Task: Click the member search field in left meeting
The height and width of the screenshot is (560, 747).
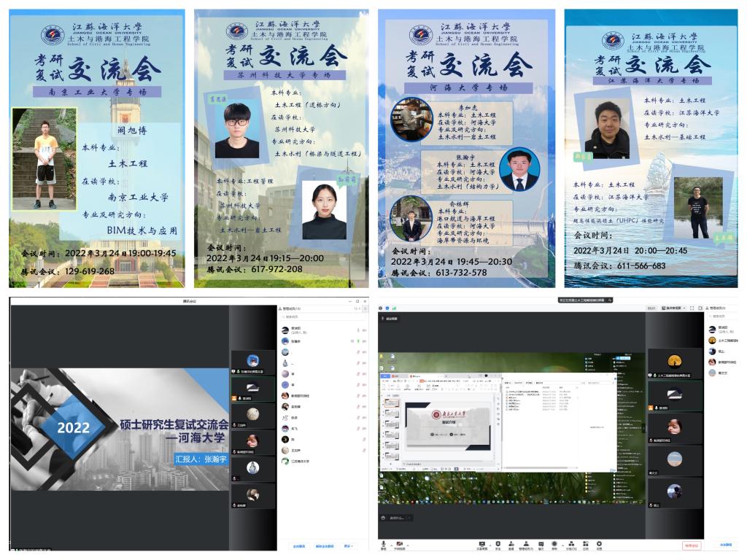Action: coord(321,317)
